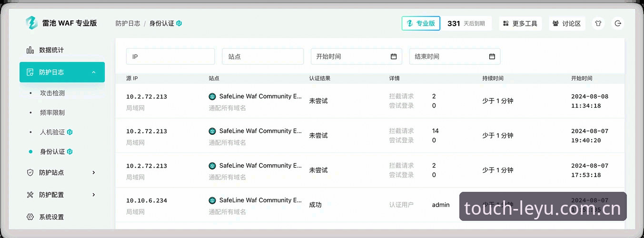Click the pro badge next to 人机验证
The height and width of the screenshot is (238, 644).
click(x=70, y=132)
